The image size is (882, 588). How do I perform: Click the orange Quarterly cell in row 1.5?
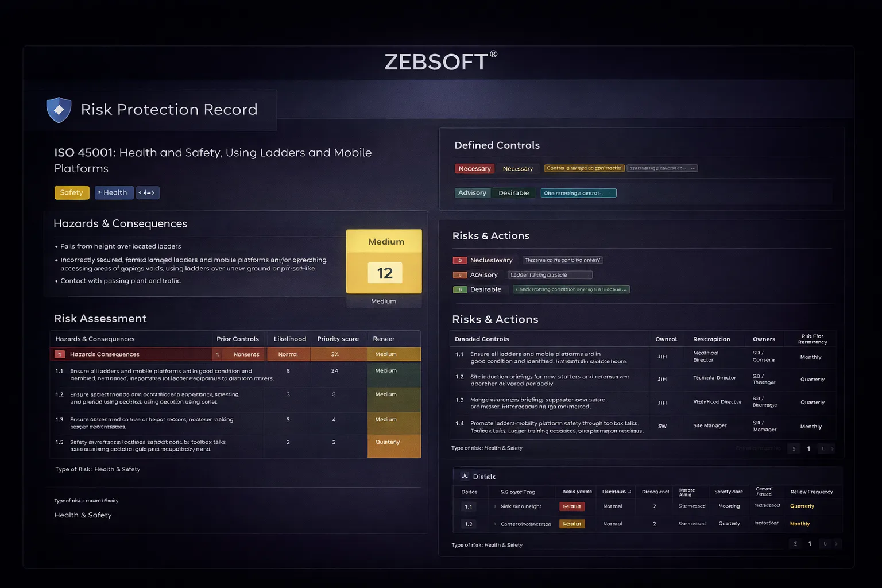coord(394,446)
